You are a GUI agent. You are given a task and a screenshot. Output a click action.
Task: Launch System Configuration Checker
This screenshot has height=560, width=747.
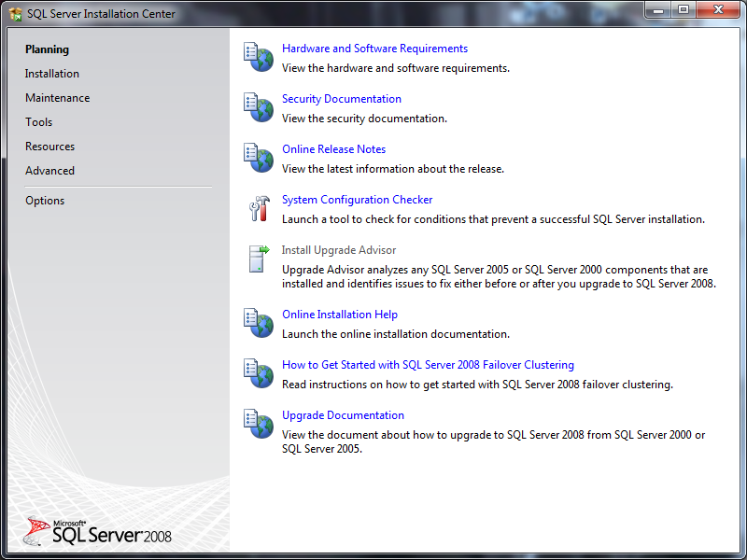click(358, 200)
